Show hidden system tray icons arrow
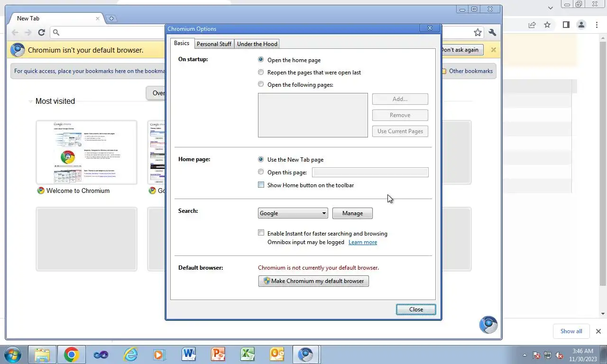 pyautogui.click(x=524, y=355)
